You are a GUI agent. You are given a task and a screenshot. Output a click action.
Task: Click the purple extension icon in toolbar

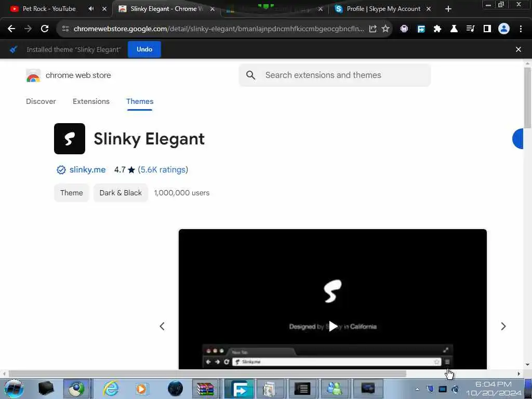coord(404,29)
